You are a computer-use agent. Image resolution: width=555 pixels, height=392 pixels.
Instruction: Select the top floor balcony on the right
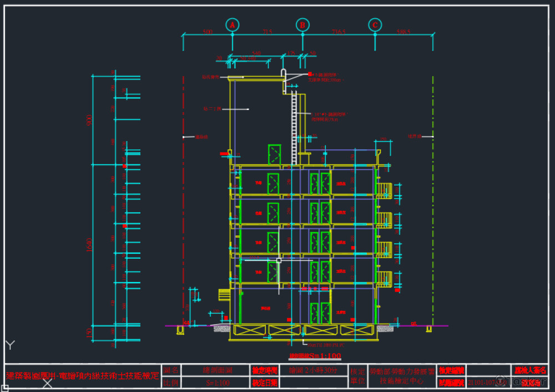[385, 190]
